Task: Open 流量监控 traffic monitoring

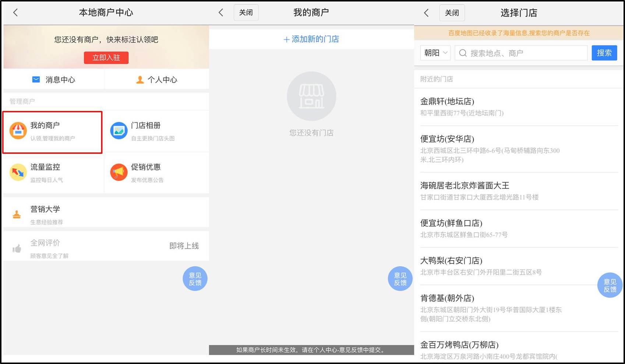Action: pos(18,172)
